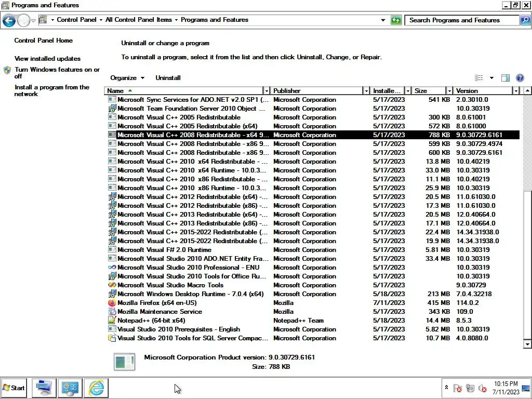Click the search magnifier icon
The height and width of the screenshot is (399, 532).
point(525,20)
